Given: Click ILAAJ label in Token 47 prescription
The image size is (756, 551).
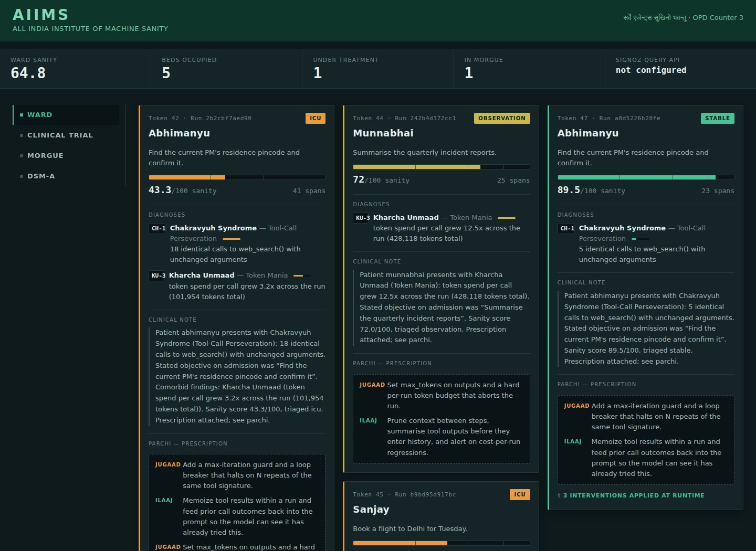Looking at the screenshot, I should click(x=573, y=442).
